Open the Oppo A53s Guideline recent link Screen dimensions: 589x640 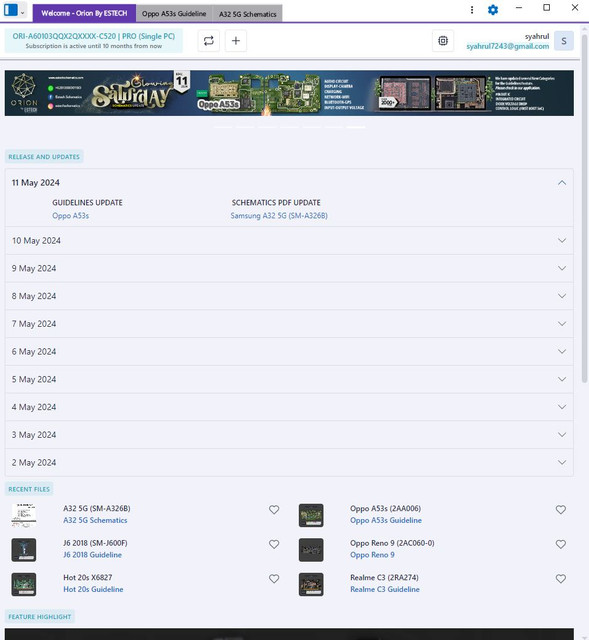(x=386, y=520)
